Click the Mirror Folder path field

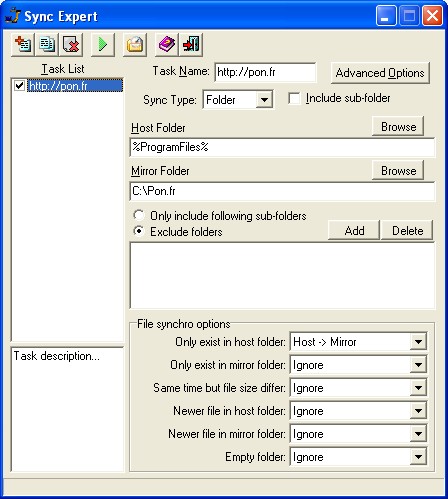282,191
